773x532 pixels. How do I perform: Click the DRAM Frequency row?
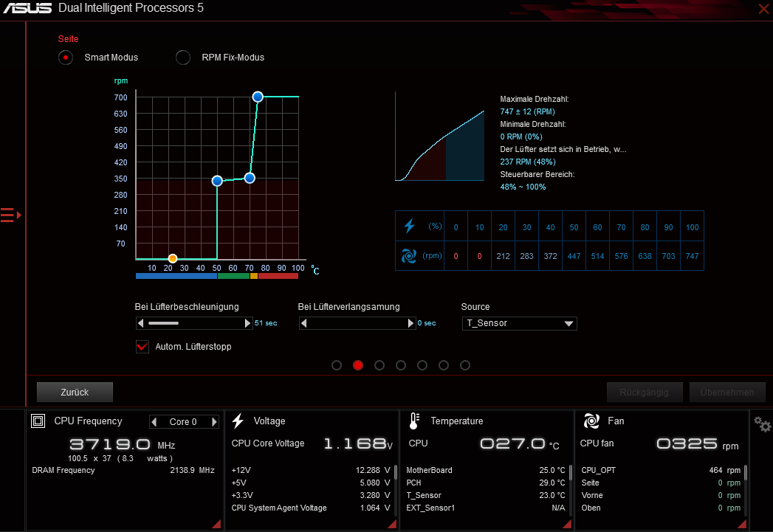(123, 471)
